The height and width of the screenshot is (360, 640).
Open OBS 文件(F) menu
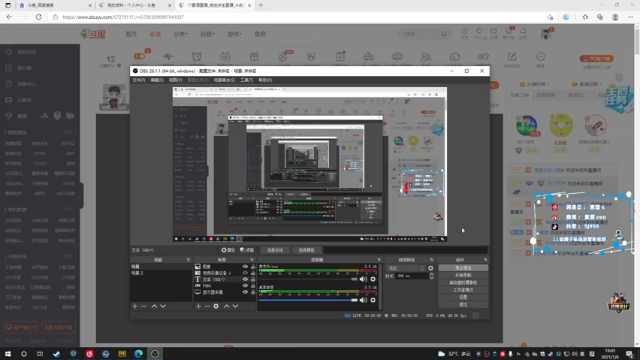pos(139,80)
